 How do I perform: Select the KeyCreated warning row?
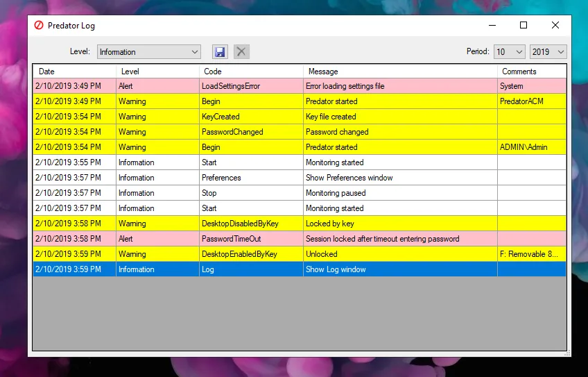(220, 117)
